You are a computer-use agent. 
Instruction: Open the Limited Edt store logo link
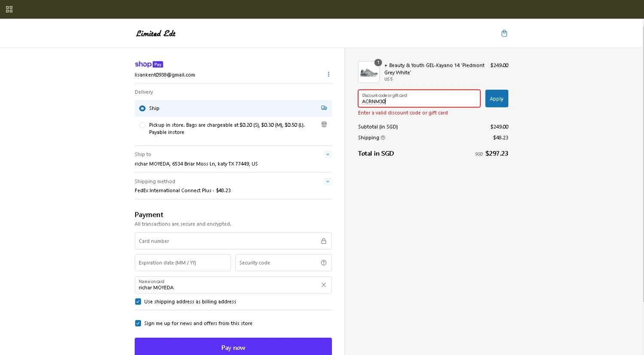[x=156, y=34]
